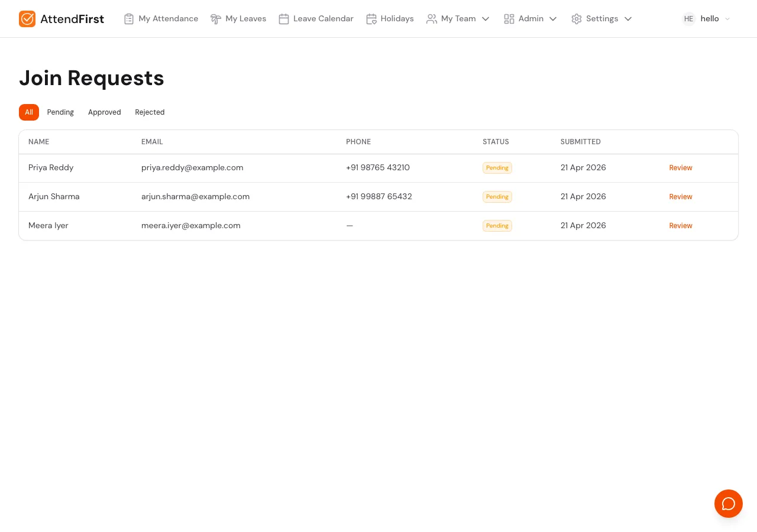The width and height of the screenshot is (757, 532).
Task: Select the All filter pill
Action: 28,112
